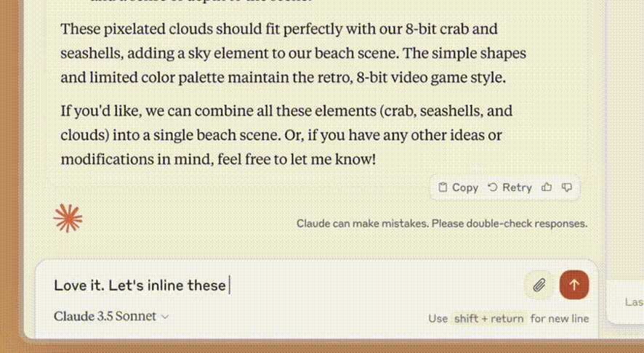Give the response a thumbs down
This screenshot has height=353, width=644.
567,187
